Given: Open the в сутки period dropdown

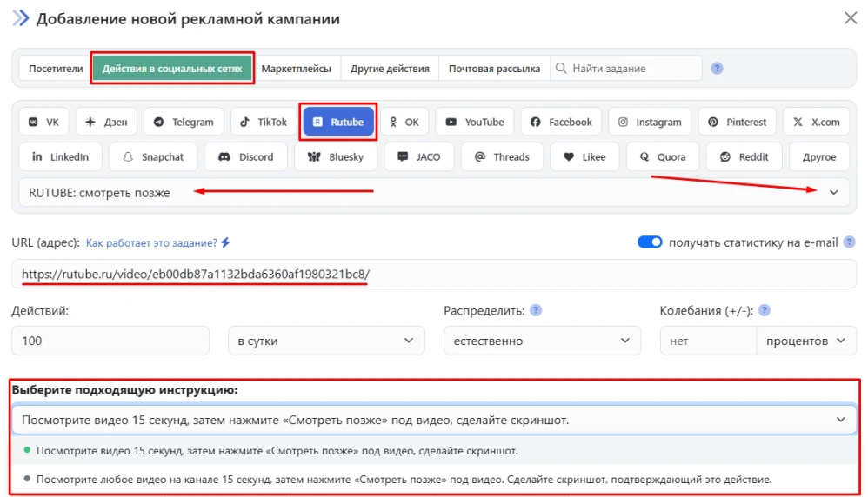Looking at the screenshot, I should click(326, 341).
